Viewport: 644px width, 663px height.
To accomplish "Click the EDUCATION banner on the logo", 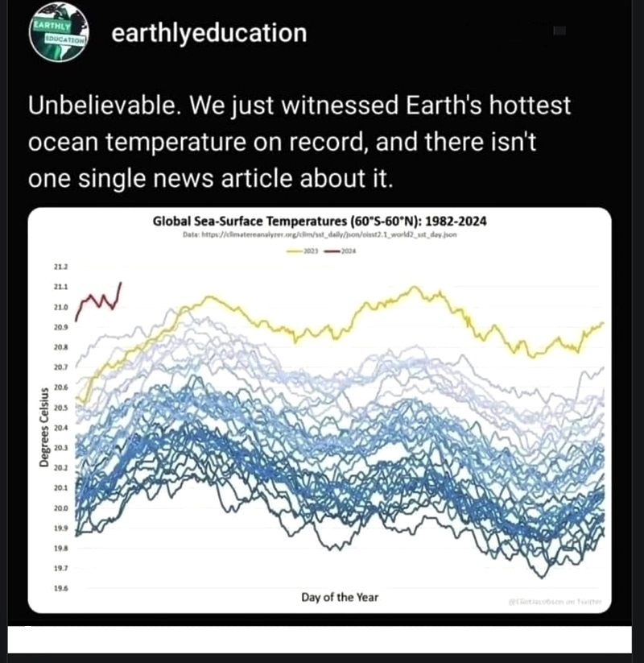I will click(x=64, y=39).
